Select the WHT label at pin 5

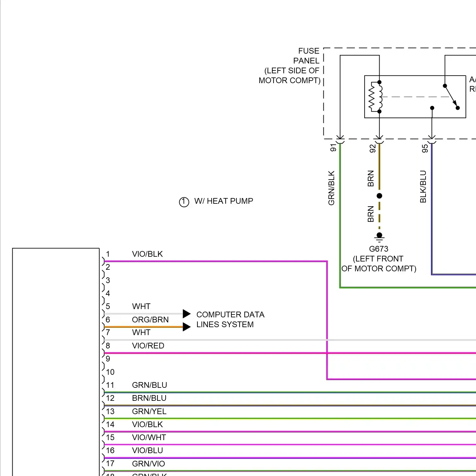click(x=141, y=306)
